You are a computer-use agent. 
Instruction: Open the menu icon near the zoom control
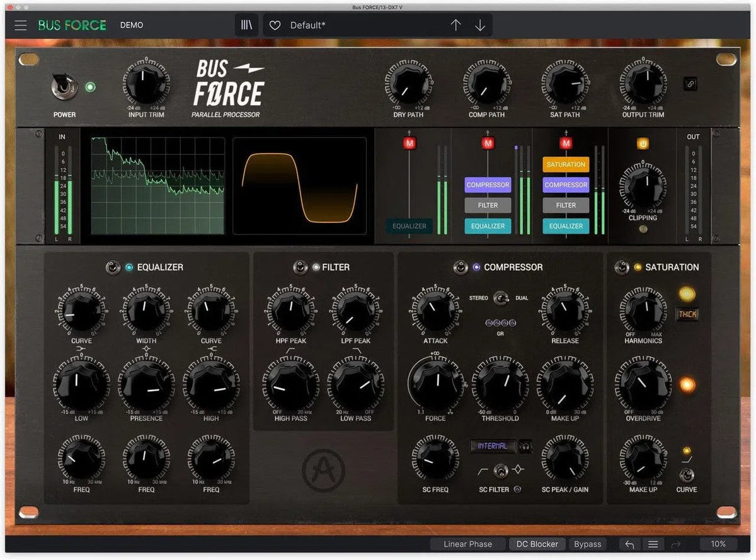coord(653,544)
